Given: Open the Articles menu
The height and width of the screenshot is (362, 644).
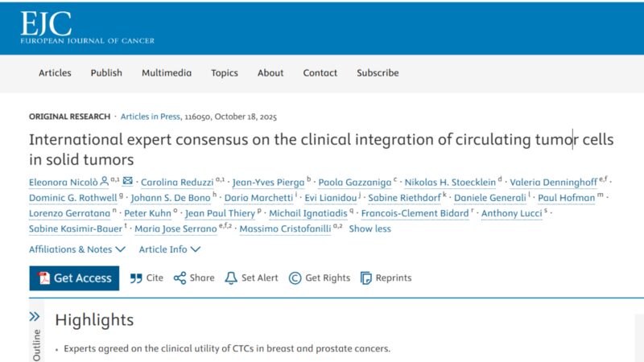Looking at the screenshot, I should [x=55, y=72].
